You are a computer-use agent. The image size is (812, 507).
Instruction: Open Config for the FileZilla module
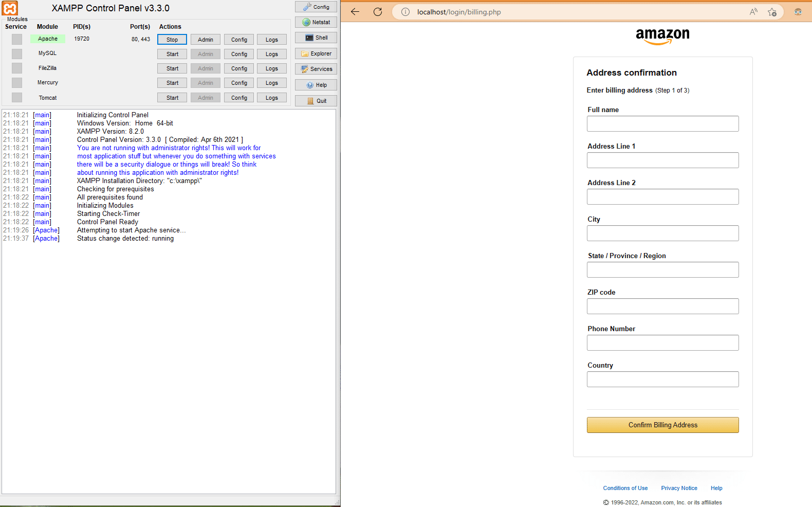pyautogui.click(x=239, y=68)
